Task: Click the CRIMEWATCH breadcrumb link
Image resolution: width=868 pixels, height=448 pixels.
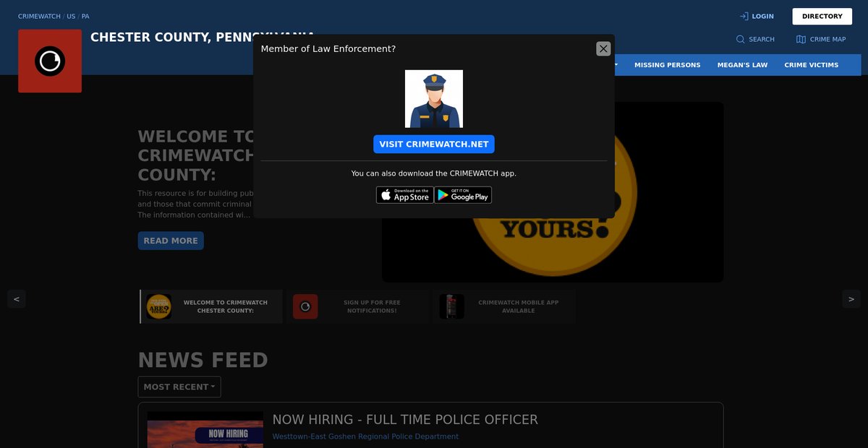Action: (x=39, y=16)
